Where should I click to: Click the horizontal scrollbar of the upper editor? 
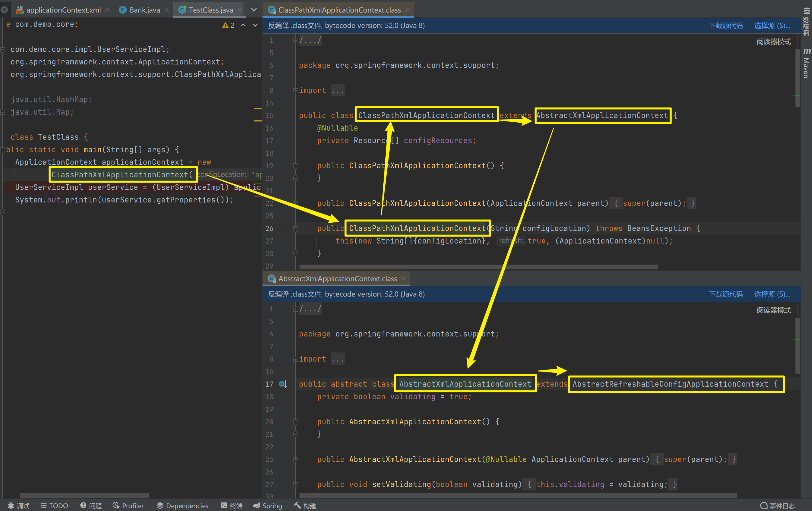click(478, 266)
